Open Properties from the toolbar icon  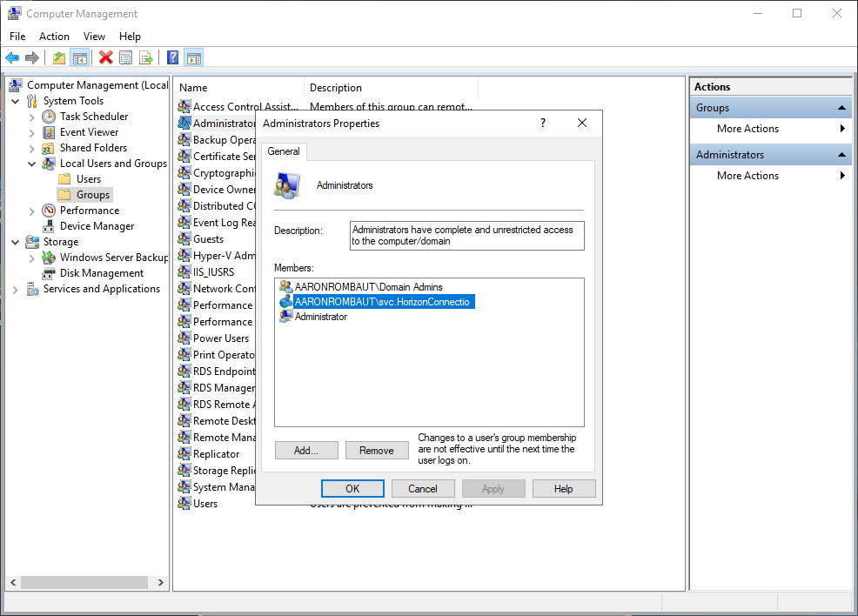(x=126, y=58)
